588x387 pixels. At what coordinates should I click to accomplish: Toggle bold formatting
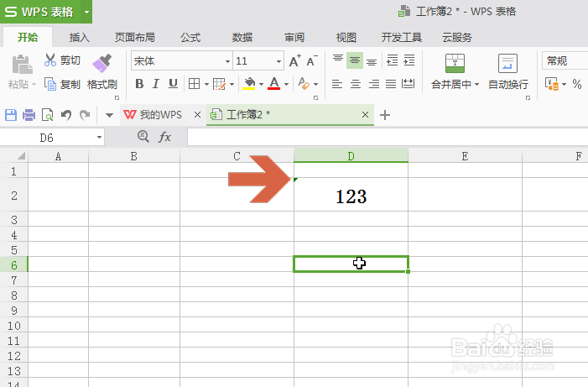[x=139, y=84]
